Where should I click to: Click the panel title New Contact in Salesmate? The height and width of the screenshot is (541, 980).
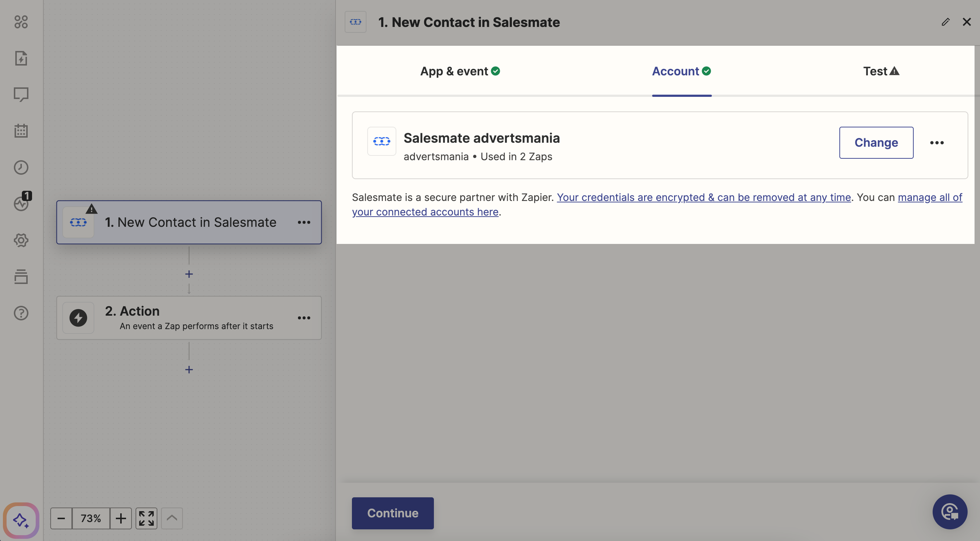coord(469,22)
